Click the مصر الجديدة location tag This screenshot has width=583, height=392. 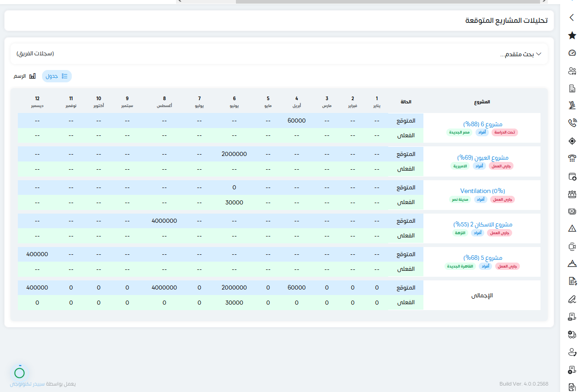click(x=460, y=132)
